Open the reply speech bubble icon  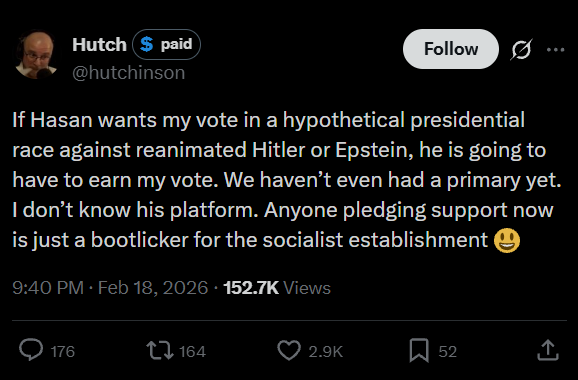point(31,349)
